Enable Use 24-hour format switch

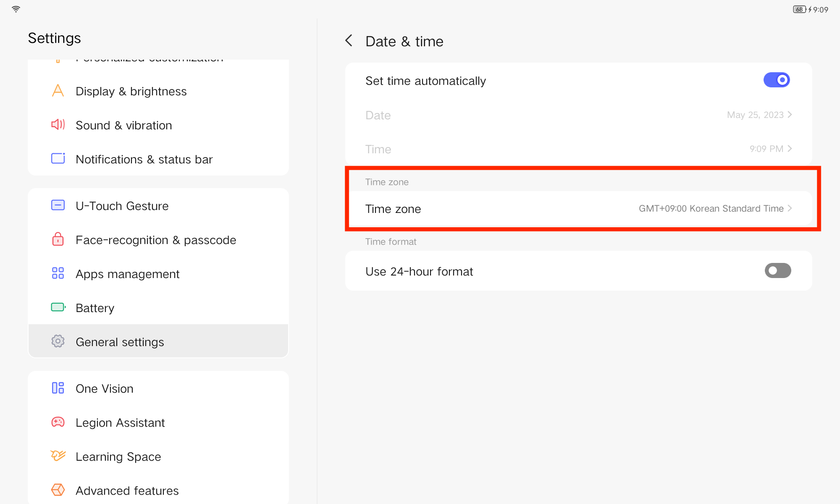click(x=777, y=271)
